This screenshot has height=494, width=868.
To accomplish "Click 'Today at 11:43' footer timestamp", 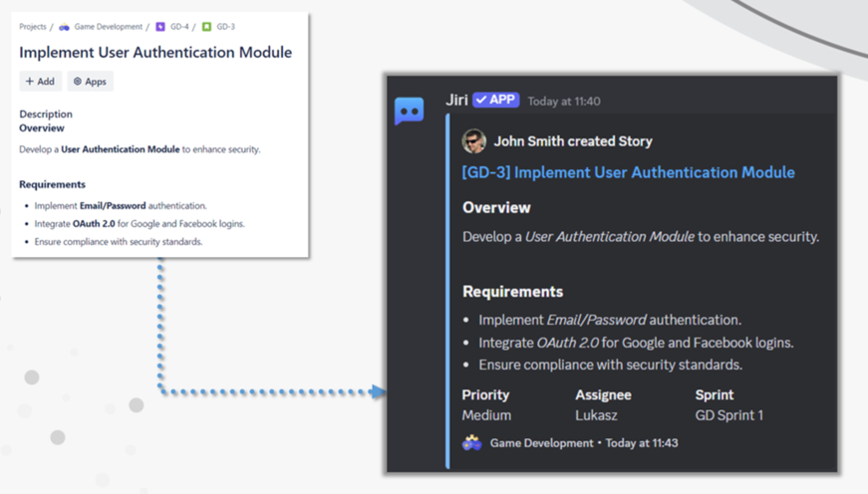I will point(642,443).
